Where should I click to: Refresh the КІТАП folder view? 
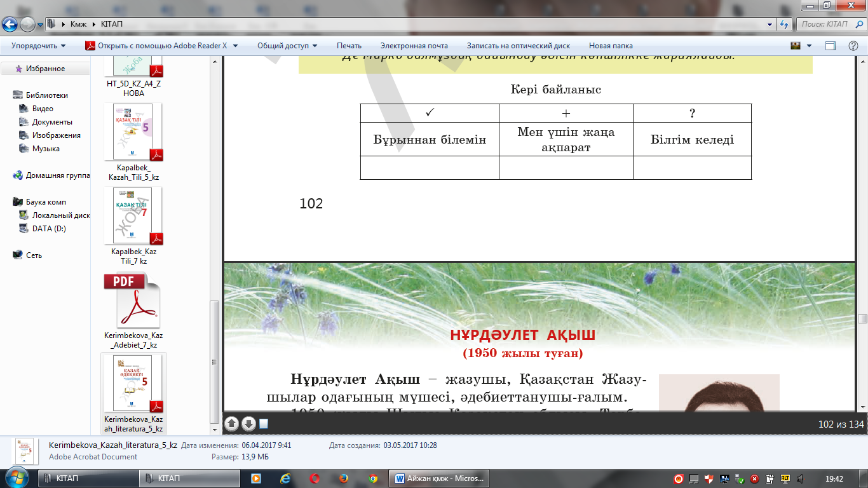pos(784,24)
